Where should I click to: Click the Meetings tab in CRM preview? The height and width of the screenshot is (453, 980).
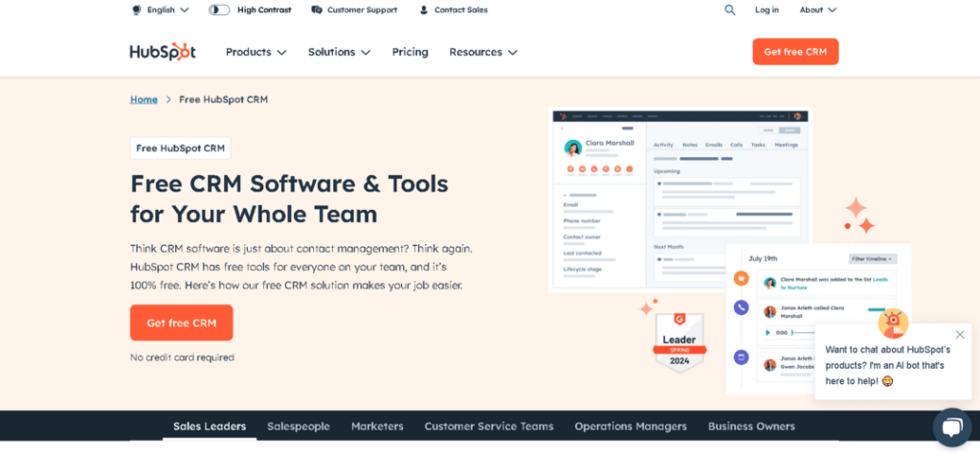click(787, 145)
